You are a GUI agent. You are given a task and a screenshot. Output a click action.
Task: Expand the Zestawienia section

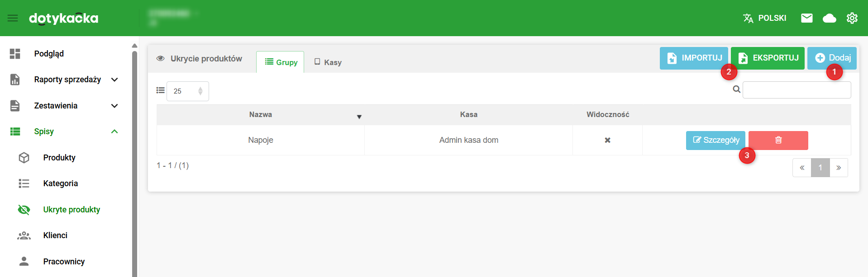[114, 106]
